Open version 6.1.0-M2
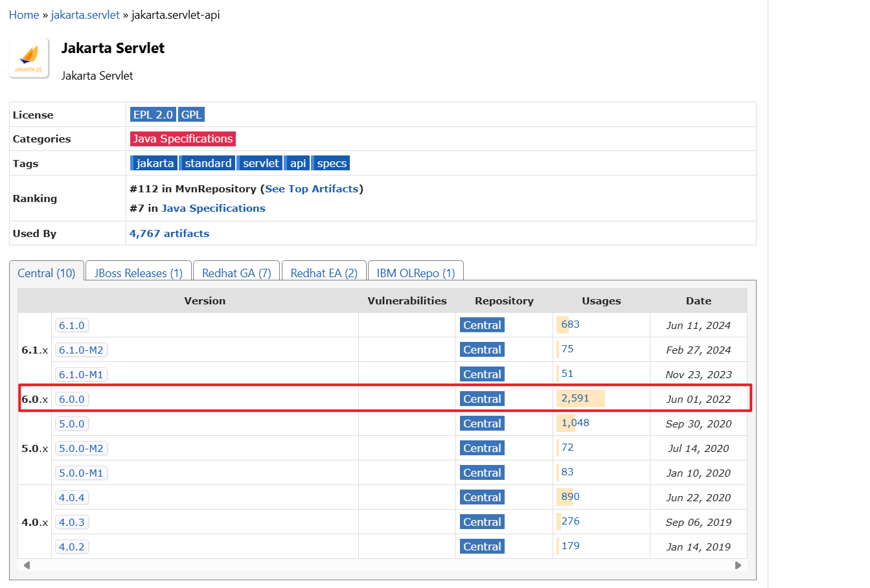The height and width of the screenshot is (588, 870). (81, 350)
